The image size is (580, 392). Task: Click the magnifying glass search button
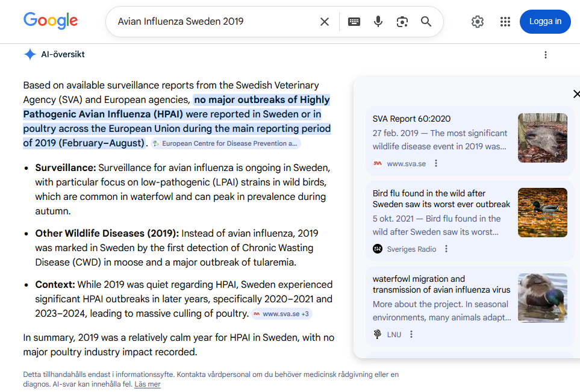point(426,22)
